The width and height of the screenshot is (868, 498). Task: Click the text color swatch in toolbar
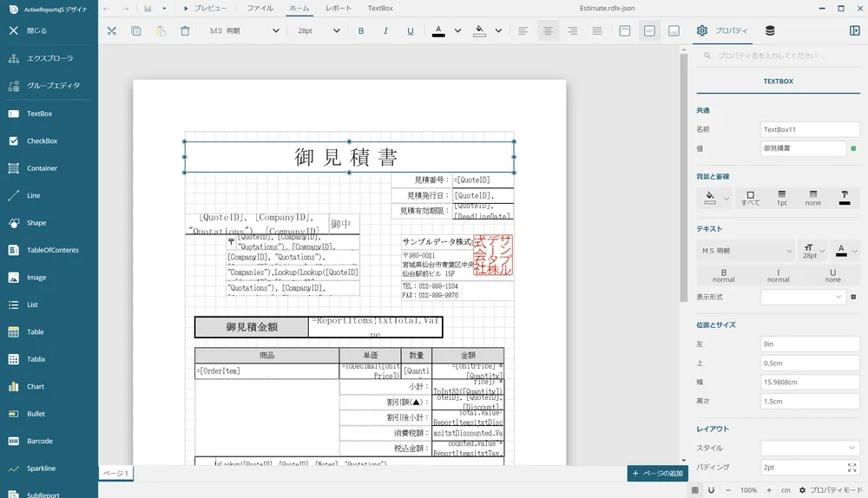coord(438,31)
